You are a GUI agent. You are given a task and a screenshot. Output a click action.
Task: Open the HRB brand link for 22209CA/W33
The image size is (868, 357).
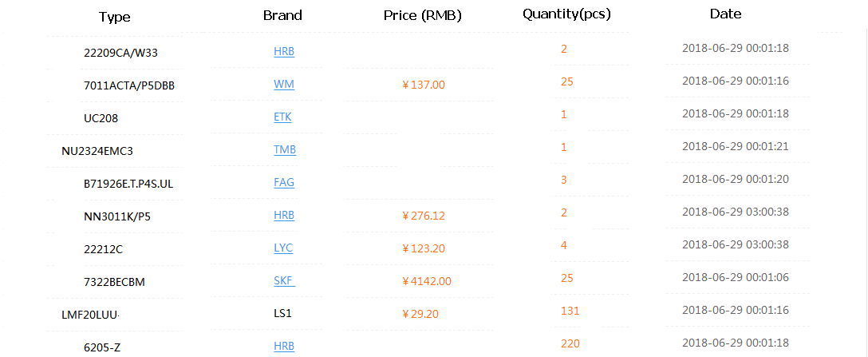click(x=283, y=52)
